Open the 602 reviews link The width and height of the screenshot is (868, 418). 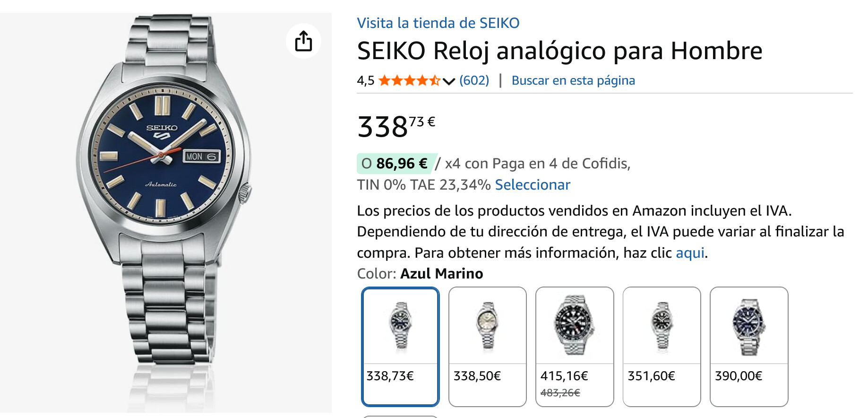click(x=474, y=80)
